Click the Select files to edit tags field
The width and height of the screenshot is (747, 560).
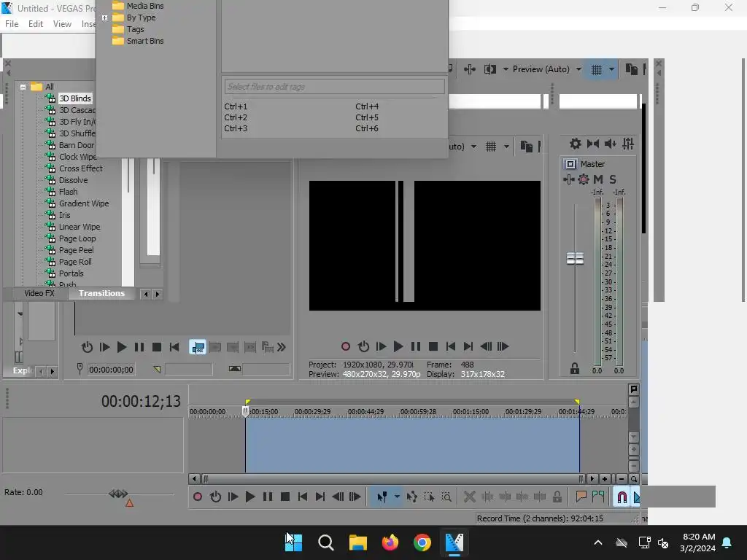pyautogui.click(x=334, y=87)
